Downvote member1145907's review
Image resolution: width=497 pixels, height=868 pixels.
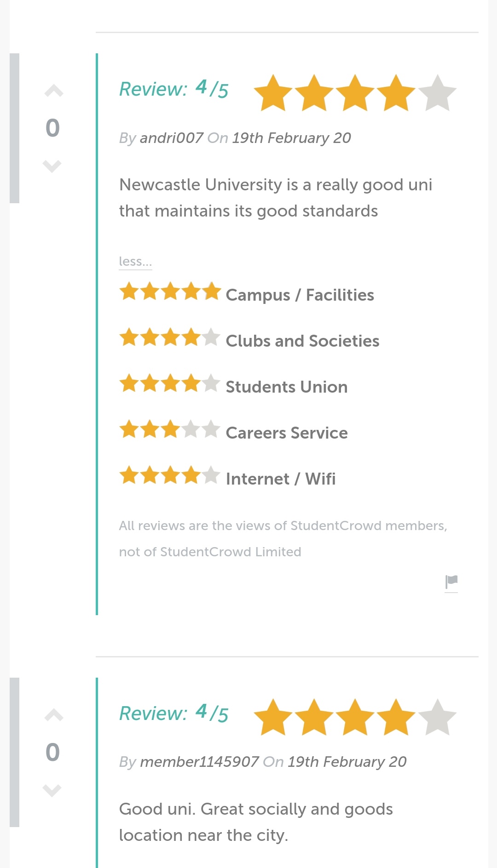(52, 790)
